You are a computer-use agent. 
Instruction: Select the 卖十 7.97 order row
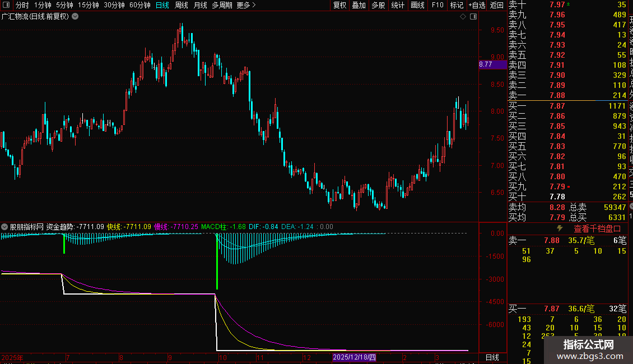pos(567,4)
